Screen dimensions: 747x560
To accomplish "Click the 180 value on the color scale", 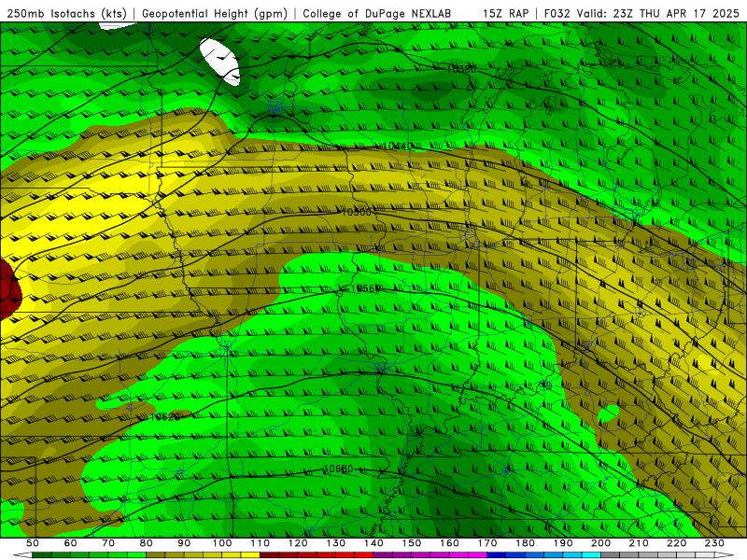I will coord(525,543).
